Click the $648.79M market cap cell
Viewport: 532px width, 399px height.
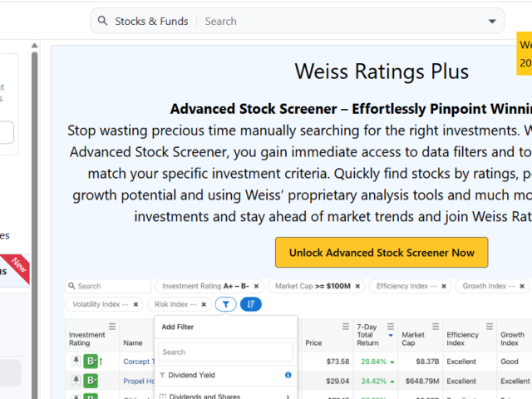pyautogui.click(x=422, y=381)
